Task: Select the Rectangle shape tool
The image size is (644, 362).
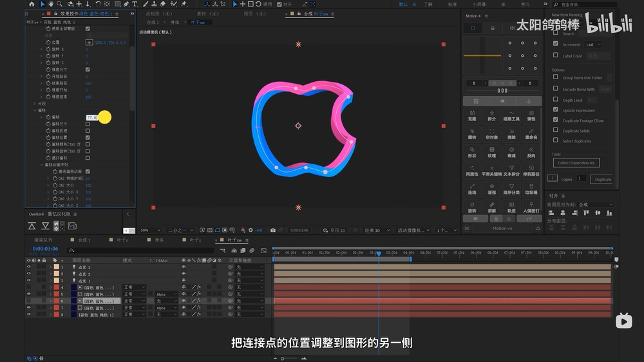Action: click(117, 4)
